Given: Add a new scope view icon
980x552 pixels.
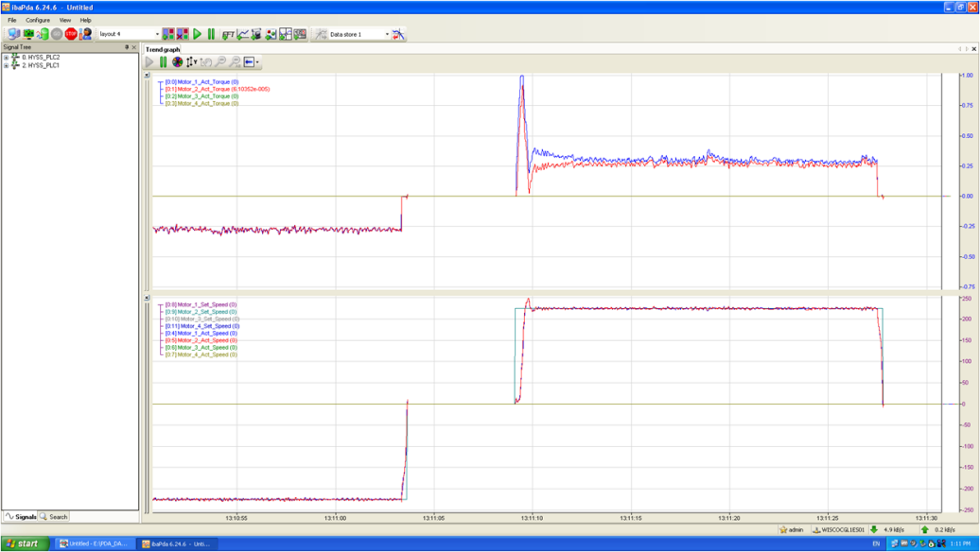Looking at the screenshot, I should 256,34.
